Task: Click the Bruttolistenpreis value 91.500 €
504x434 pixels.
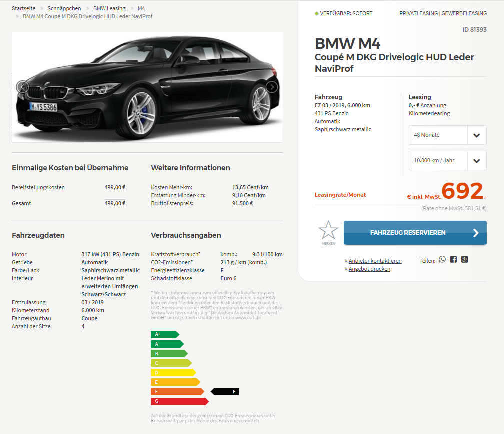Action: point(243,203)
